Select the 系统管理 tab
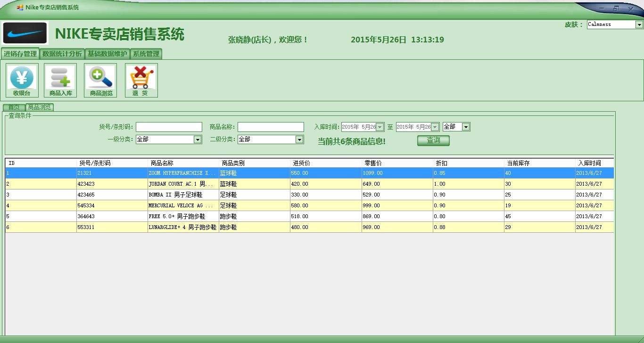Screen dimensions: 644x343 (146, 54)
